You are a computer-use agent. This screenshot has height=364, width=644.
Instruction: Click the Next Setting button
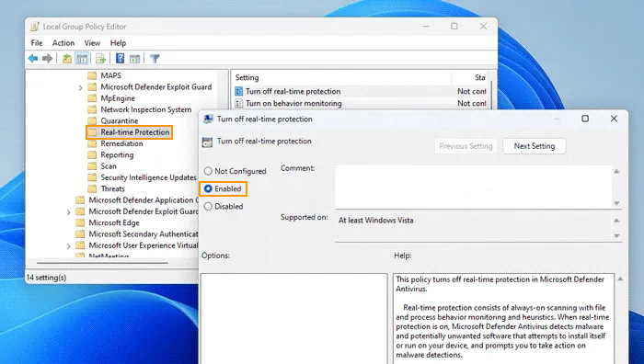pos(535,146)
